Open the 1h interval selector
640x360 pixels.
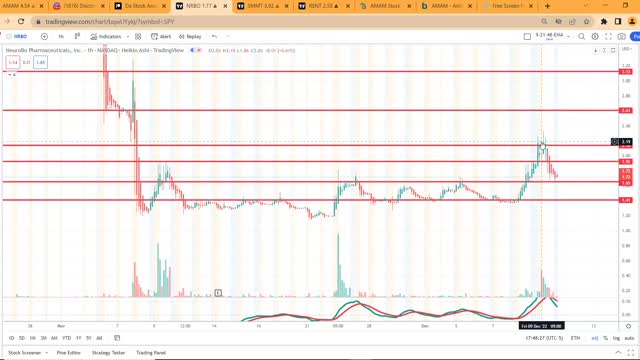(61, 36)
